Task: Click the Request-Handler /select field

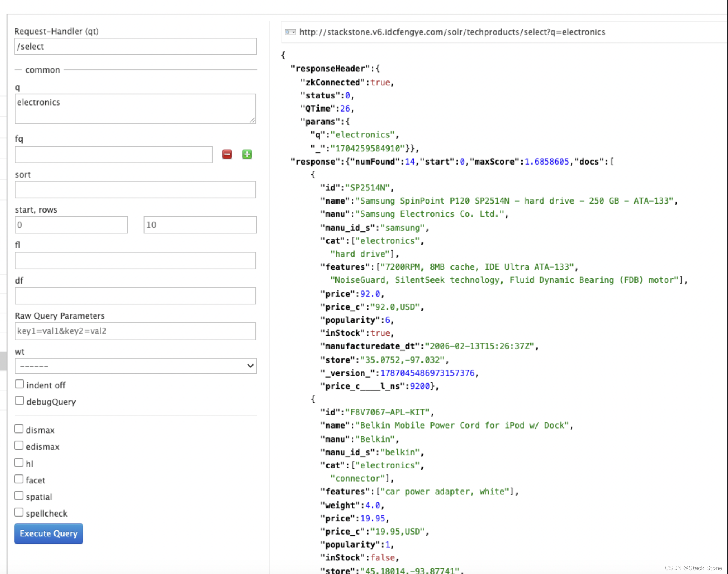Action: [135, 47]
